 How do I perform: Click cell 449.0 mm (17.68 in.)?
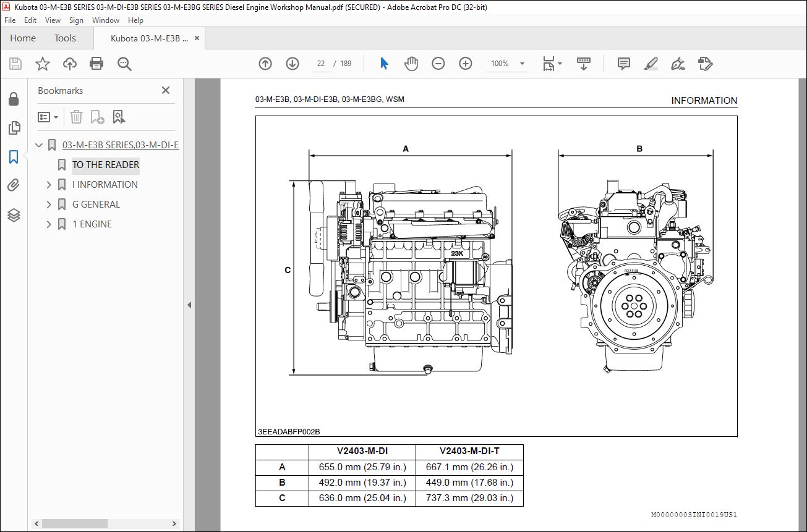[x=469, y=483]
